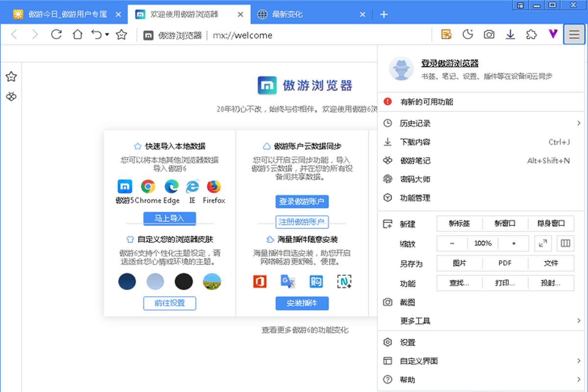This screenshot has height=392, width=588.
Task: Switch to 傲游今日 tab
Action: point(68,14)
